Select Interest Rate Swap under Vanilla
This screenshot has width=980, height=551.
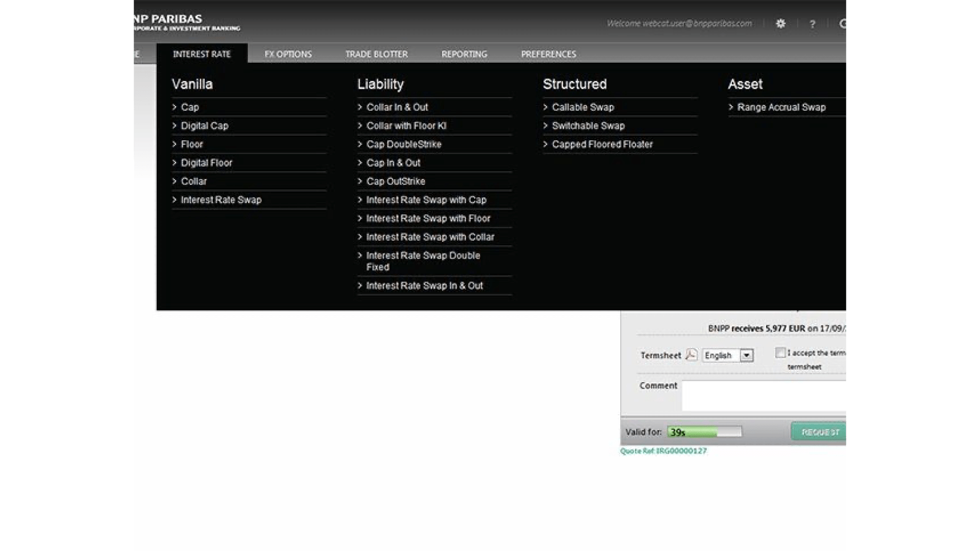pyautogui.click(x=221, y=200)
